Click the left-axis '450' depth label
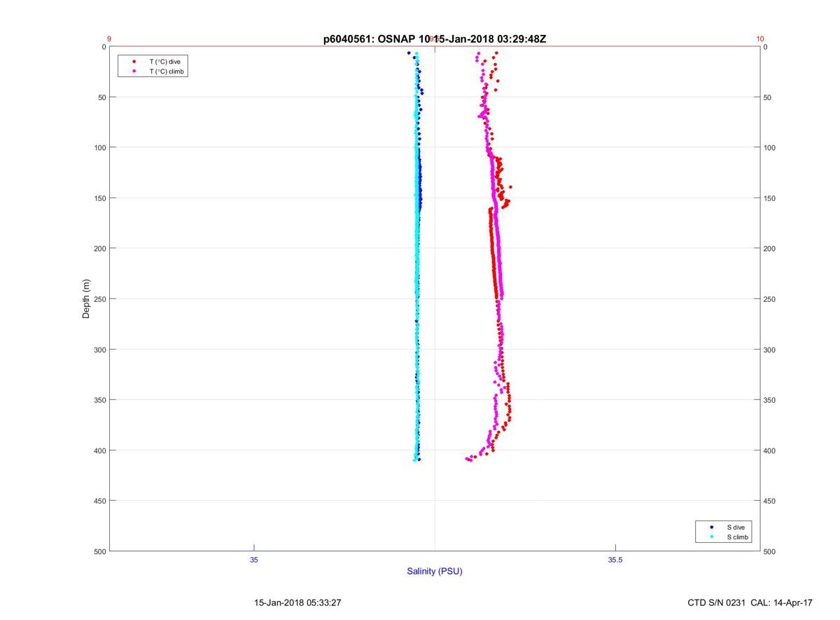Image resolution: width=840 pixels, height=620 pixels. click(99, 501)
